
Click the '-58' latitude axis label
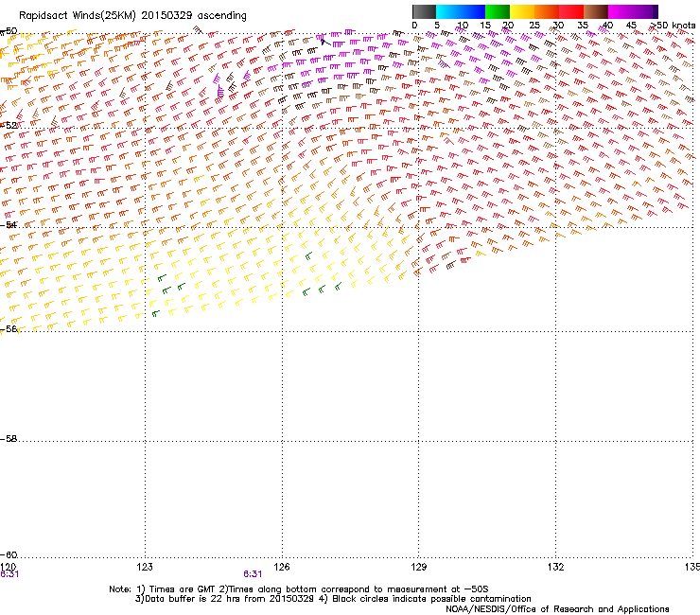coord(9,439)
